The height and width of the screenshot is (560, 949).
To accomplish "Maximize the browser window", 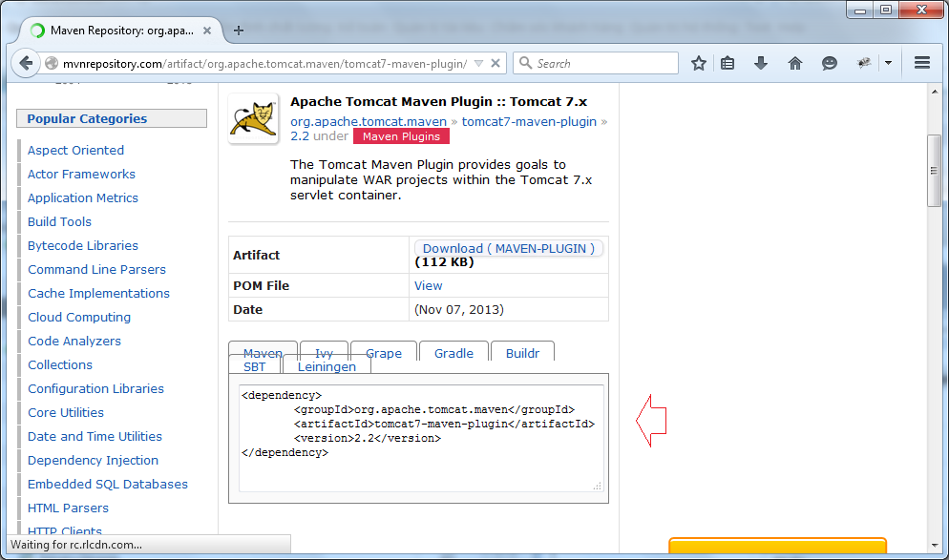I will (885, 10).
